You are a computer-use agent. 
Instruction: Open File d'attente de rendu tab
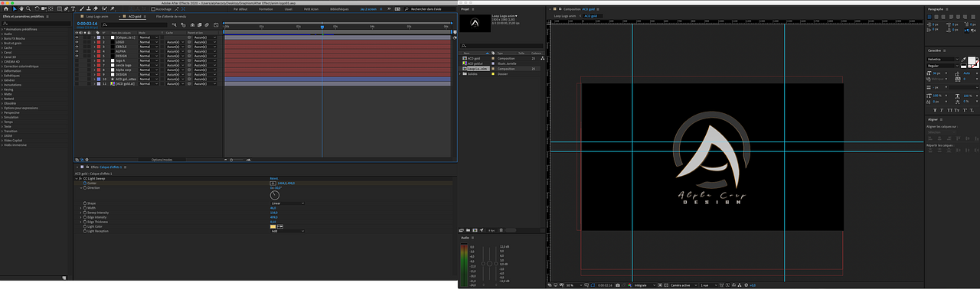171,16
